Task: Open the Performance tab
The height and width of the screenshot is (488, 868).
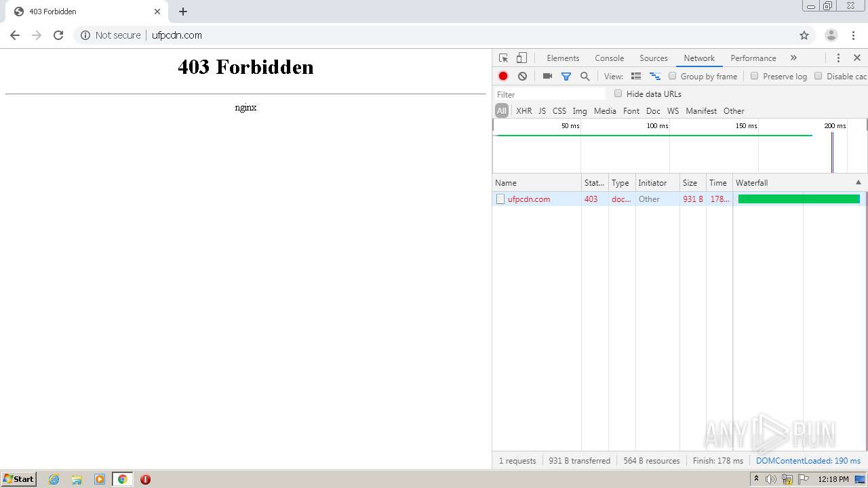Action: [x=753, y=58]
